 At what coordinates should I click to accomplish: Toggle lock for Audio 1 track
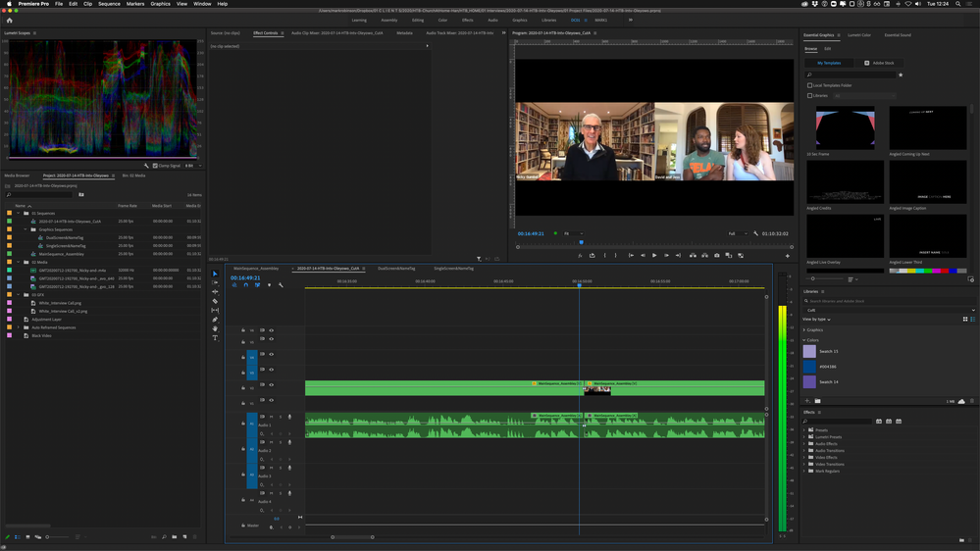(243, 423)
